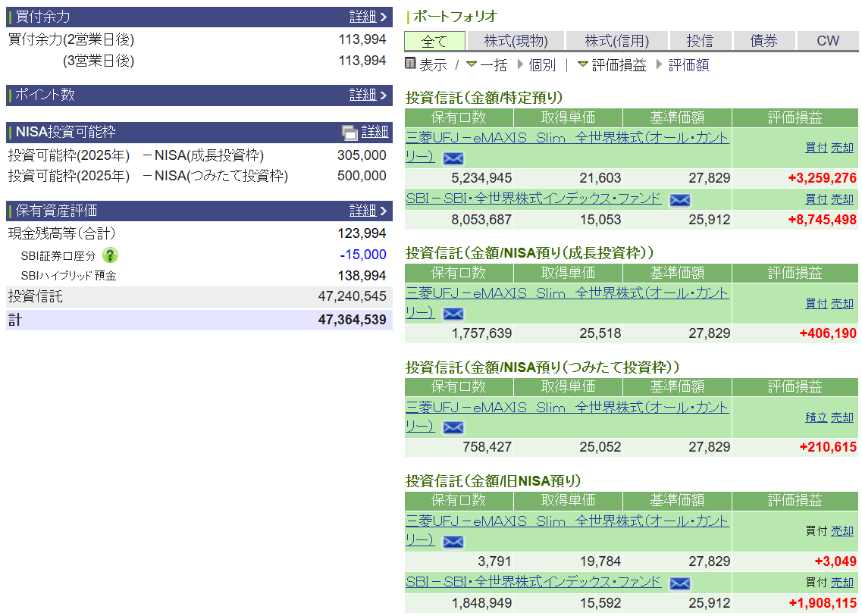This screenshot has height=616, width=862.
Task: Select the 評価損益 view option
Action: pyautogui.click(x=619, y=65)
